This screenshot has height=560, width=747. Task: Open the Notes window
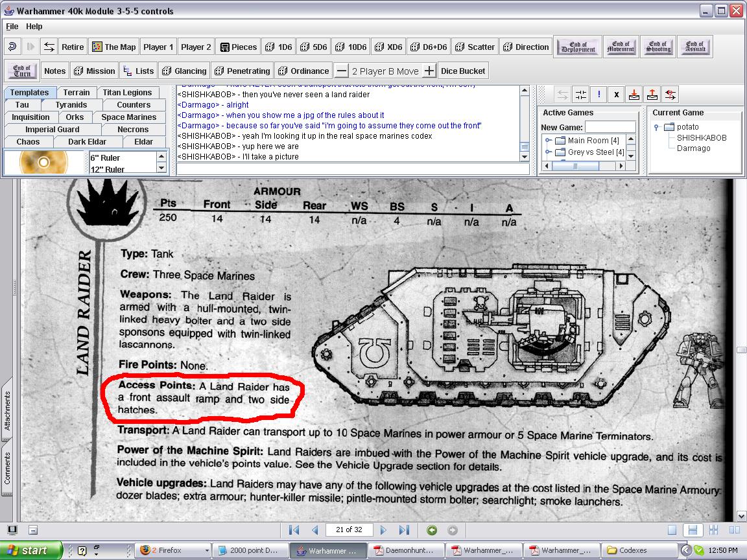coord(54,71)
